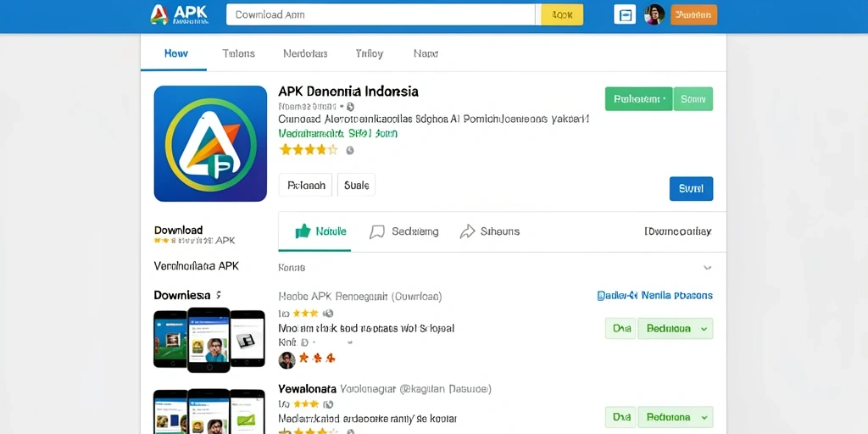The image size is (868, 434).
Task: Select the Sedaterng tab label
Action: (x=415, y=231)
